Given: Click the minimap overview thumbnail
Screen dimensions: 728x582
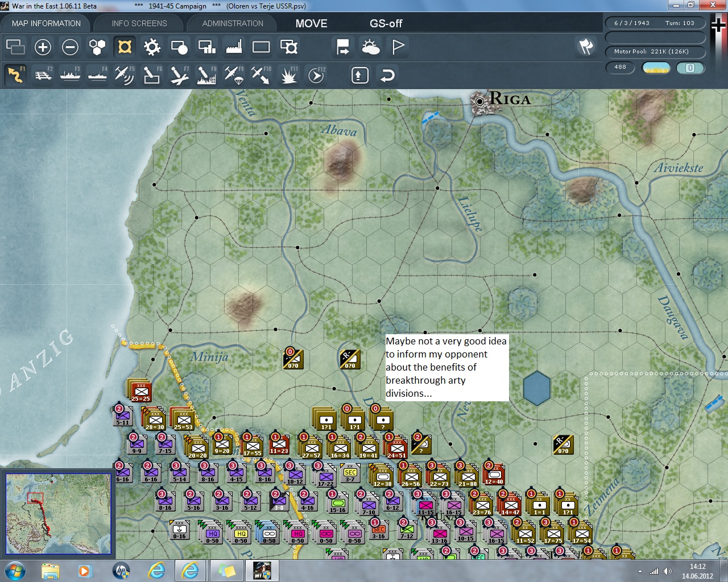Looking at the screenshot, I should tap(59, 514).
